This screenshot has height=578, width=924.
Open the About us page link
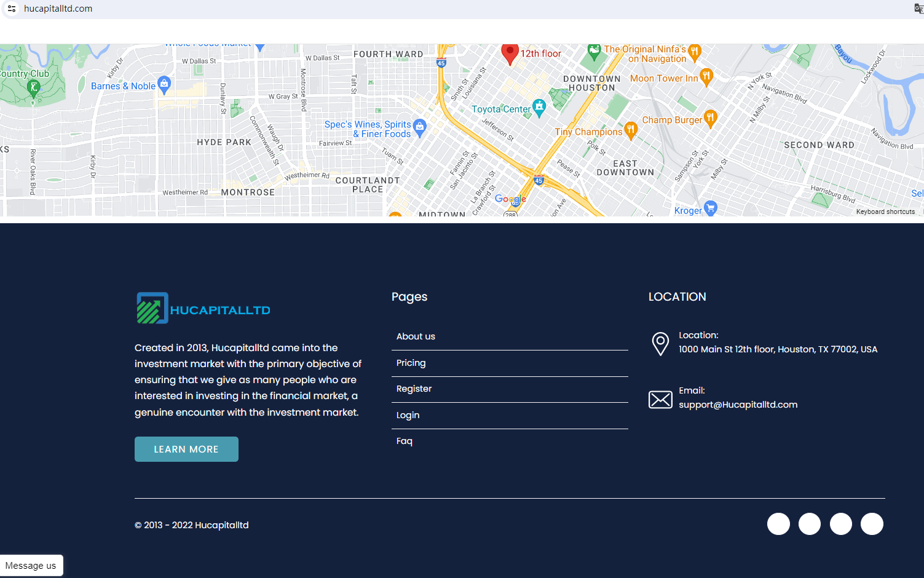416,336
